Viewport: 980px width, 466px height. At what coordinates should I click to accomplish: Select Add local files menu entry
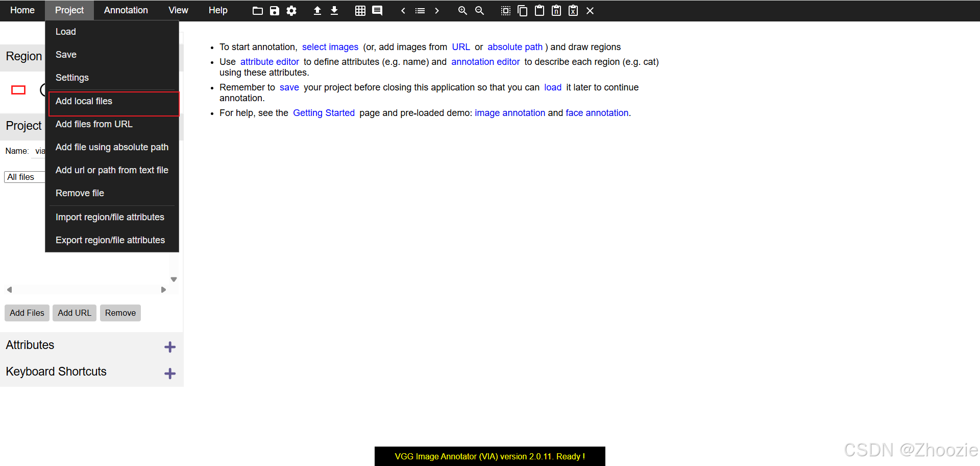(x=114, y=104)
